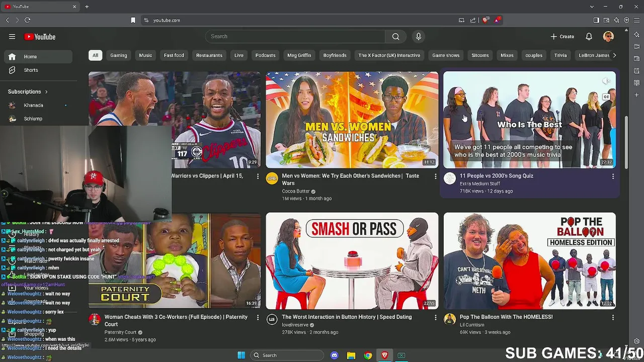This screenshot has height=362, width=644.
Task: Open the Cocoa Butter channel link
Action: (296, 192)
